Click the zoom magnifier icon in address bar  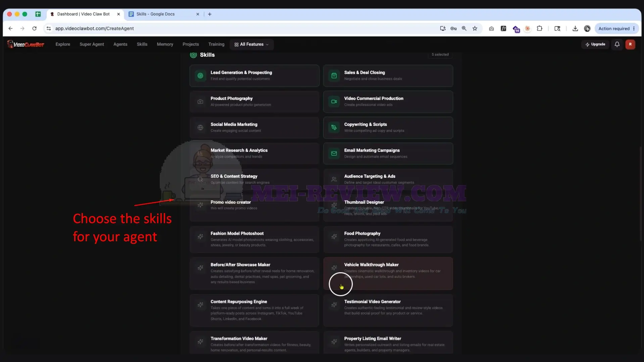tap(464, 29)
